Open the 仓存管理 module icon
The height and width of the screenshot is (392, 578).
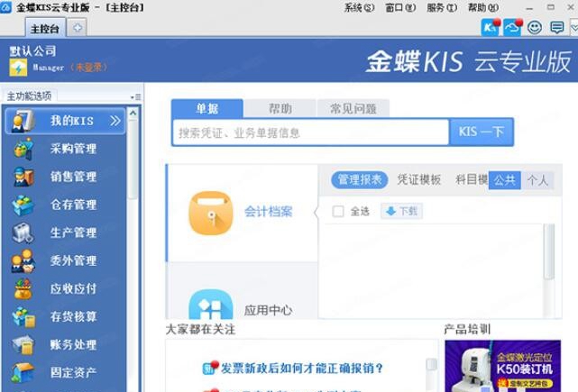23,205
